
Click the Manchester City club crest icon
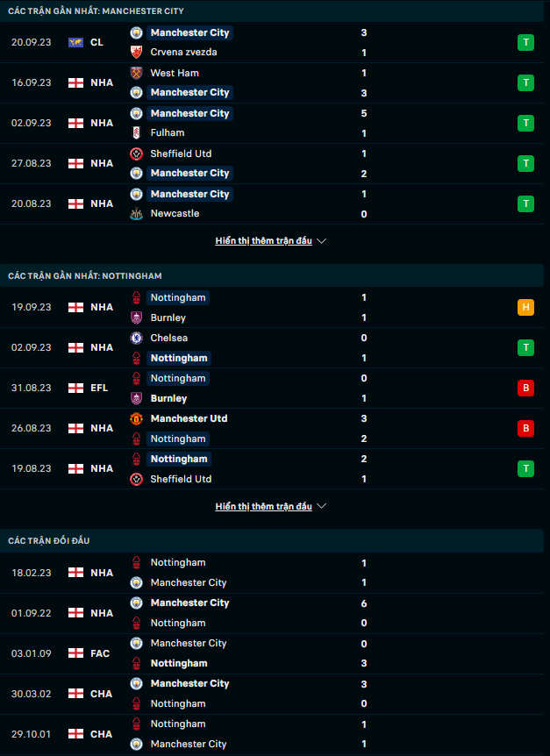[135, 32]
